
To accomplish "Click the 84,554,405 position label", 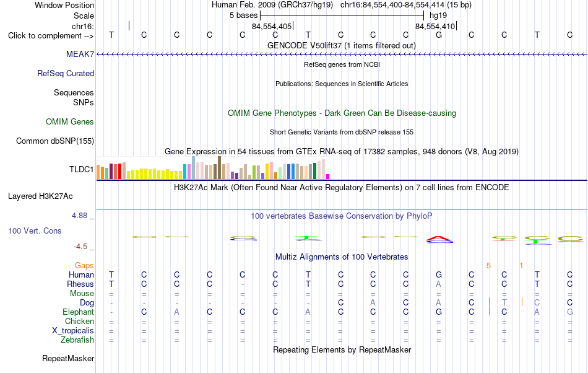I will (272, 27).
